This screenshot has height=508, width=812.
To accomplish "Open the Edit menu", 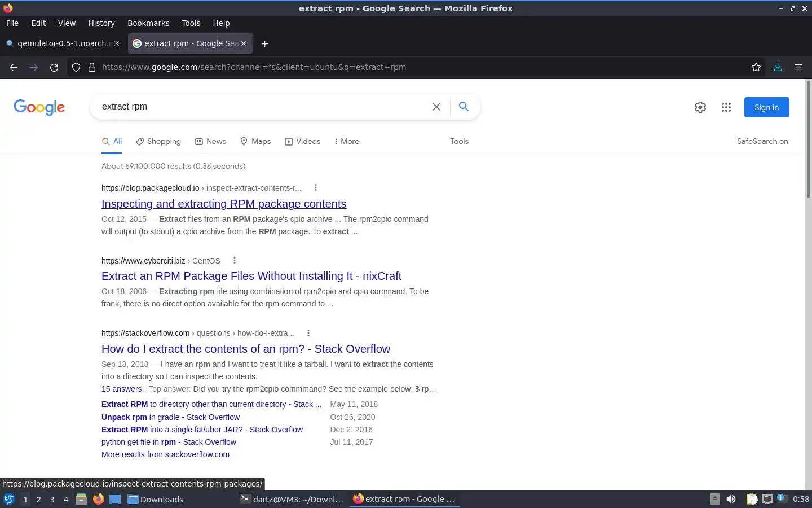I will point(38,23).
